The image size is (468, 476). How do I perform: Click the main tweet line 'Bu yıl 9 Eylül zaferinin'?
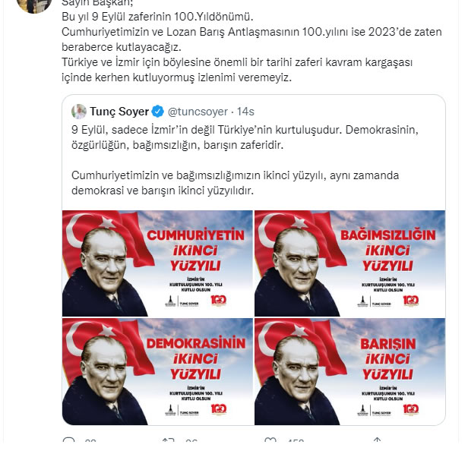click(x=157, y=17)
